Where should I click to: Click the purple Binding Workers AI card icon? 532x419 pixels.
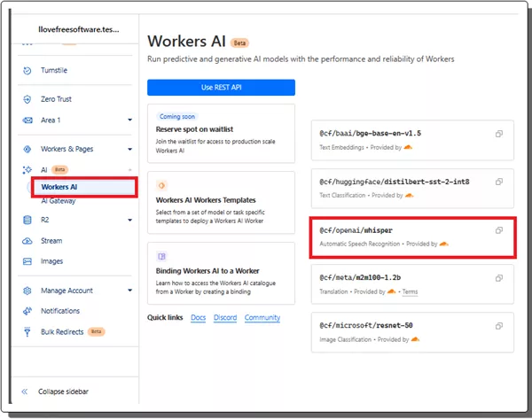pos(161,256)
